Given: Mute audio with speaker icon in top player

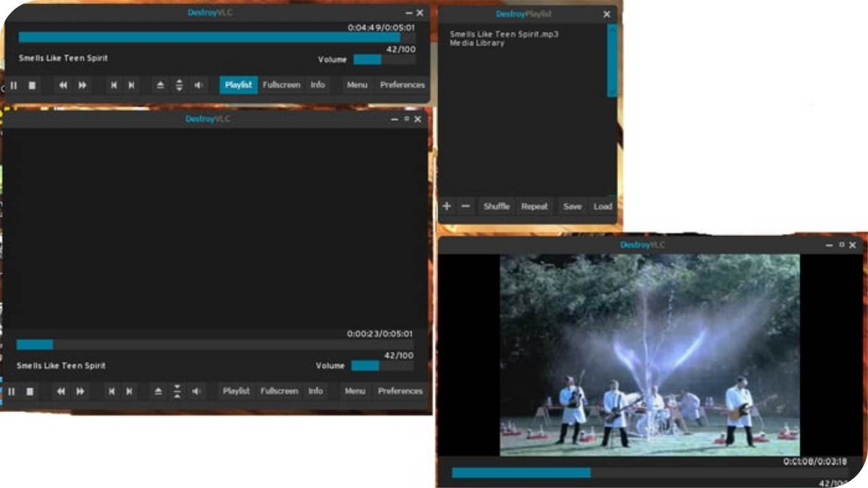Looking at the screenshot, I should point(199,85).
